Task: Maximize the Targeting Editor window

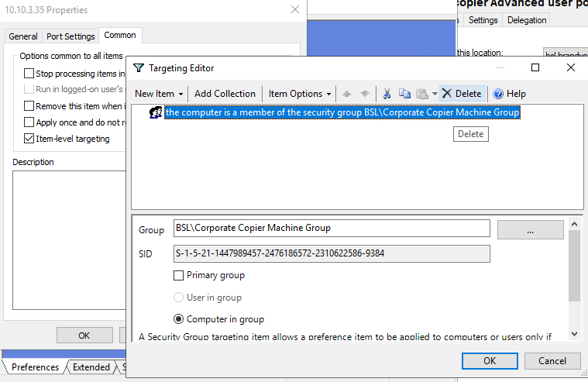Action: [x=535, y=67]
